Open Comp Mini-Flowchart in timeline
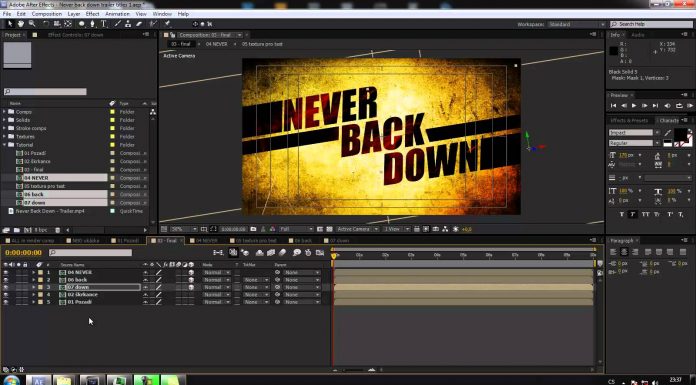Image resolution: width=696 pixels, height=385 pixels. point(218,253)
